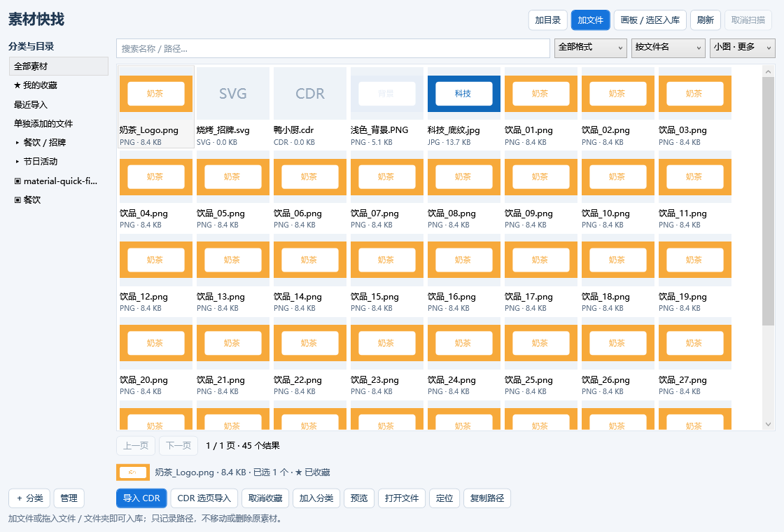Viewport: 784px width, 532px height.
Task: Select the 饮品_15.png thumbnail
Action: (x=387, y=260)
